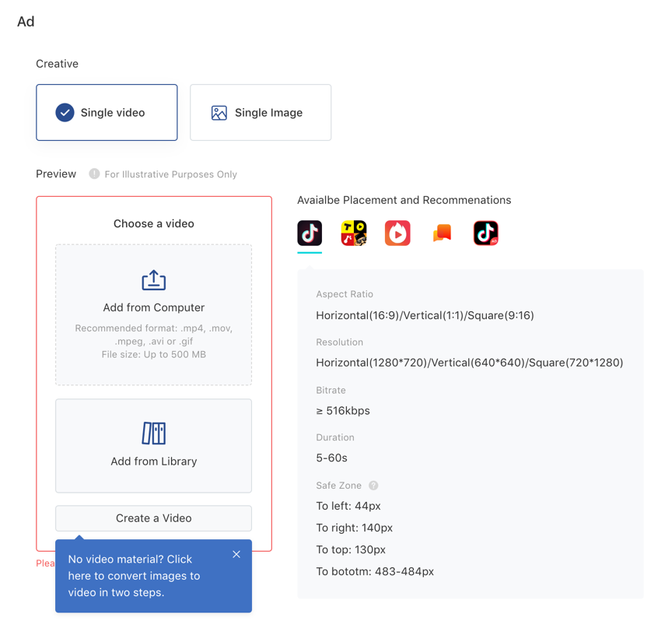Open the Choose a video panel
The height and width of the screenshot is (635, 672).
(153, 223)
